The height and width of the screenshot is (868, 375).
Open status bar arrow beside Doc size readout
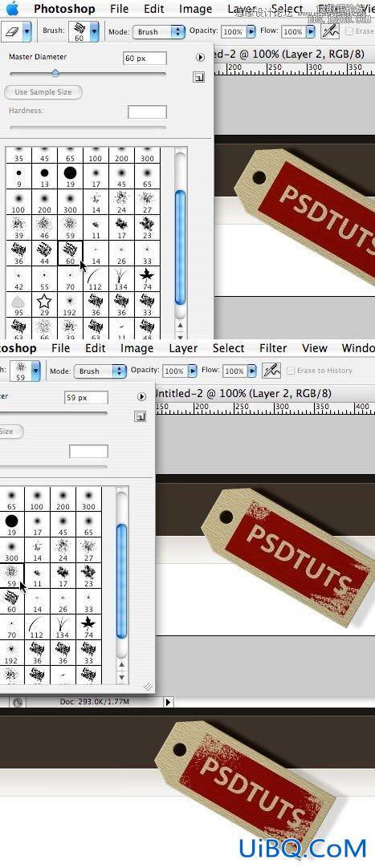(x=169, y=702)
